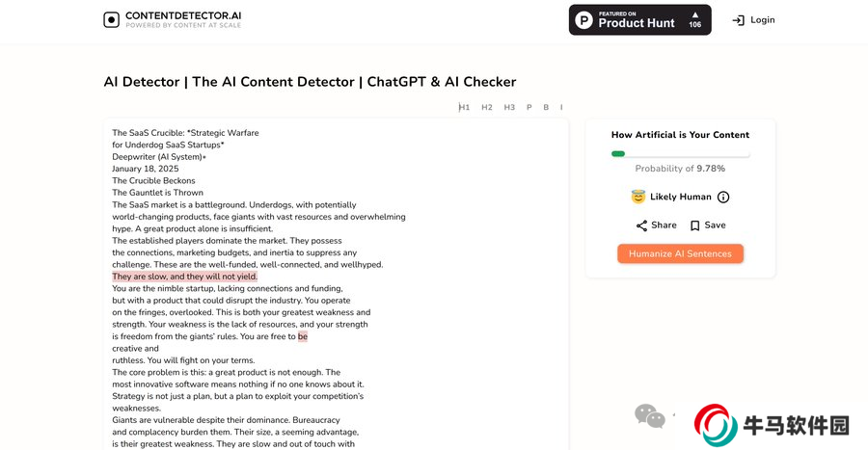The image size is (868, 450).
Task: Click the Likely Human angel emoji
Action: [637, 197]
